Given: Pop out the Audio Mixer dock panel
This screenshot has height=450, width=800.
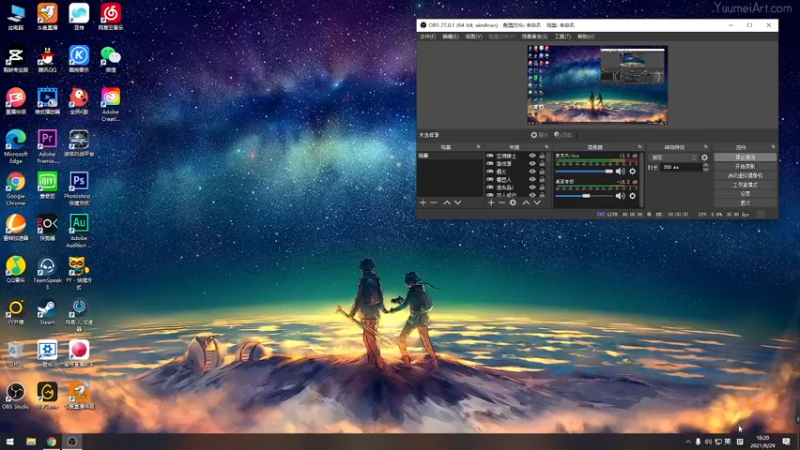Looking at the screenshot, I should [x=640, y=147].
